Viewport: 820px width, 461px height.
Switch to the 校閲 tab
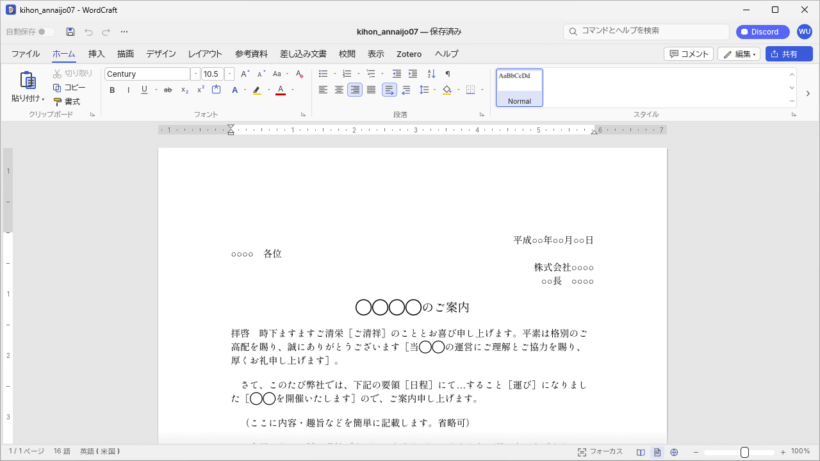click(x=347, y=54)
